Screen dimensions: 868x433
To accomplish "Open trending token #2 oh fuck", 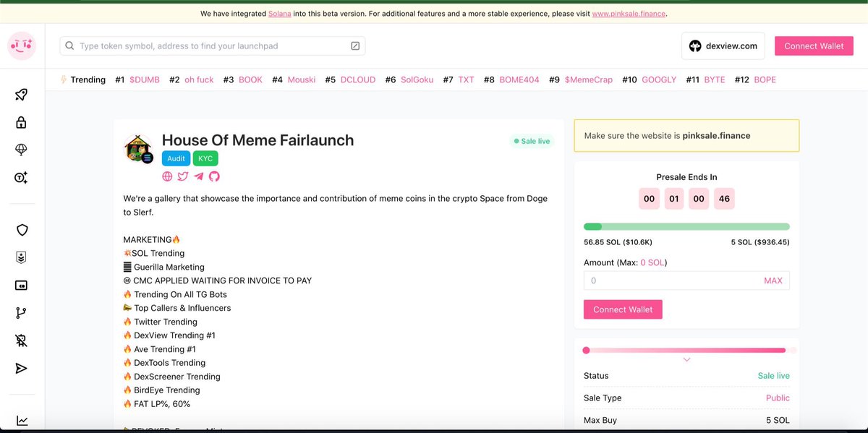I will (x=199, y=80).
